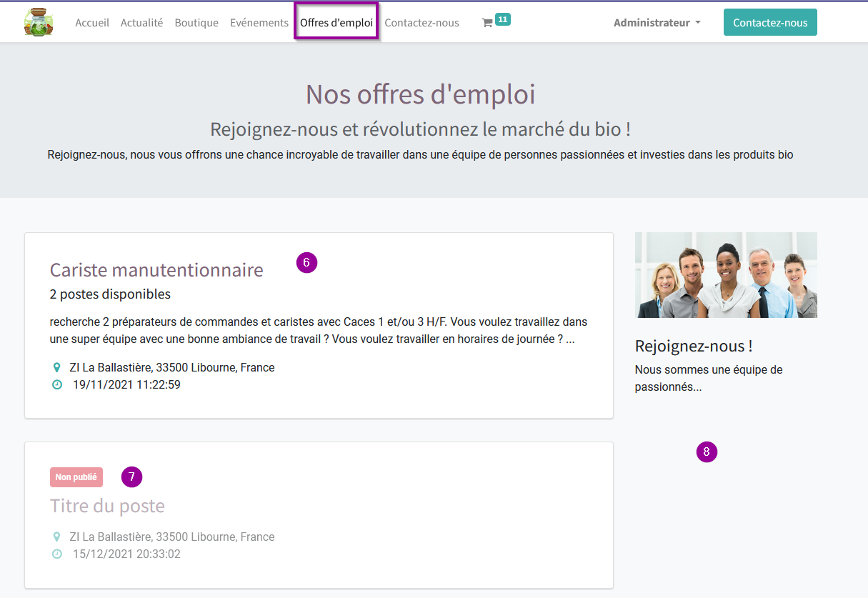Click the '2 postes disponibles' text
This screenshot has width=868, height=598.
pos(110,294)
